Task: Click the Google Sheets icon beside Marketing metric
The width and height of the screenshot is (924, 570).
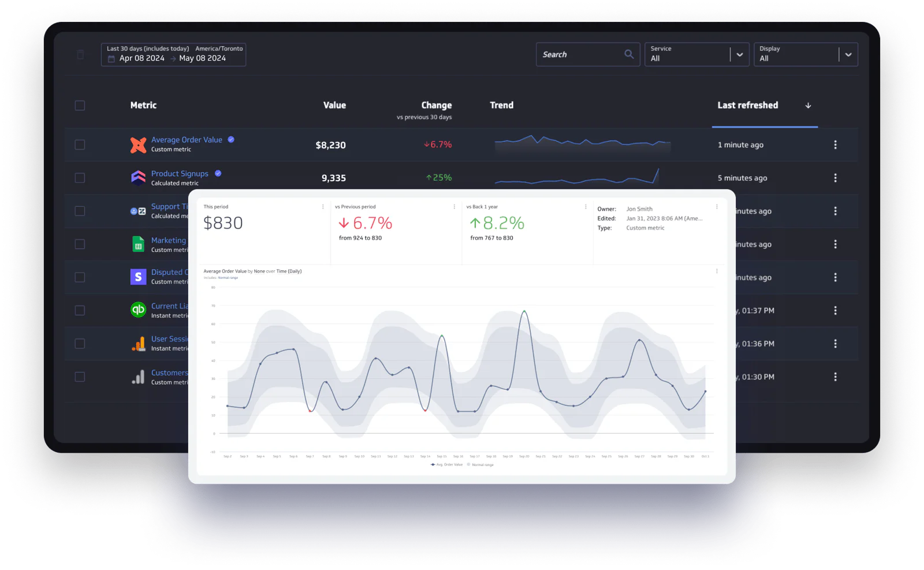Action: pyautogui.click(x=138, y=244)
